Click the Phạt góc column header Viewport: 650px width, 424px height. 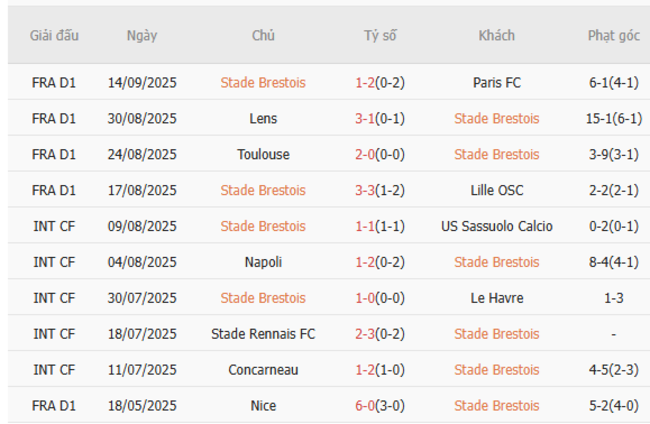click(613, 36)
